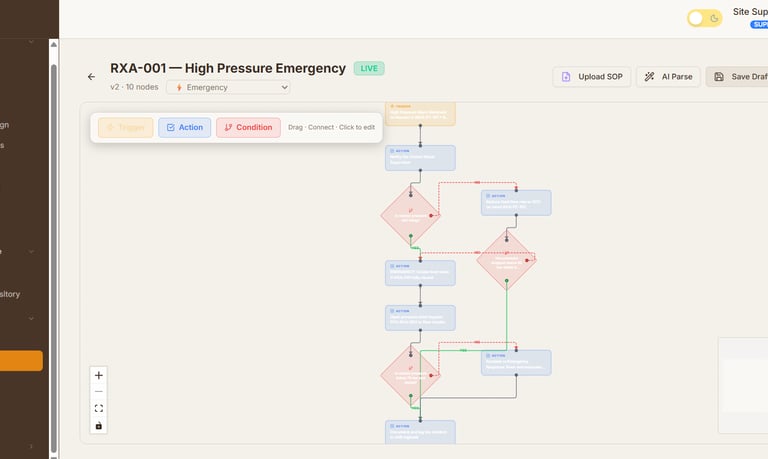768x459 pixels.
Task: Toggle the canvas interactivity lock
Action: point(98,426)
